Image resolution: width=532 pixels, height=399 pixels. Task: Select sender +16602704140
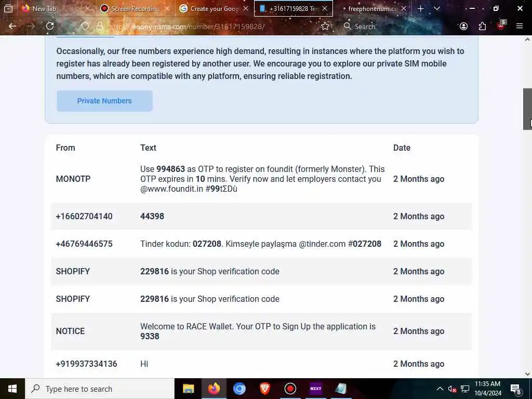point(84,217)
